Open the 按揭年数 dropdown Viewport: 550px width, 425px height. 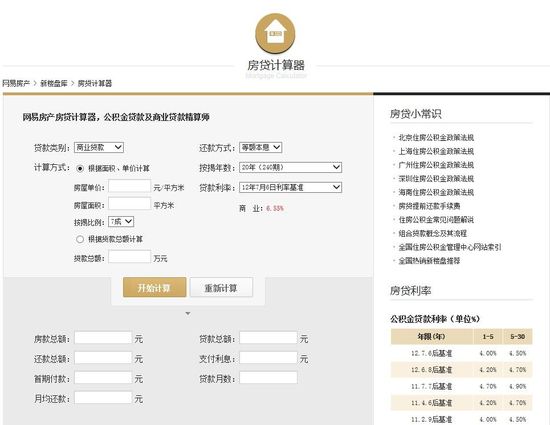click(290, 167)
